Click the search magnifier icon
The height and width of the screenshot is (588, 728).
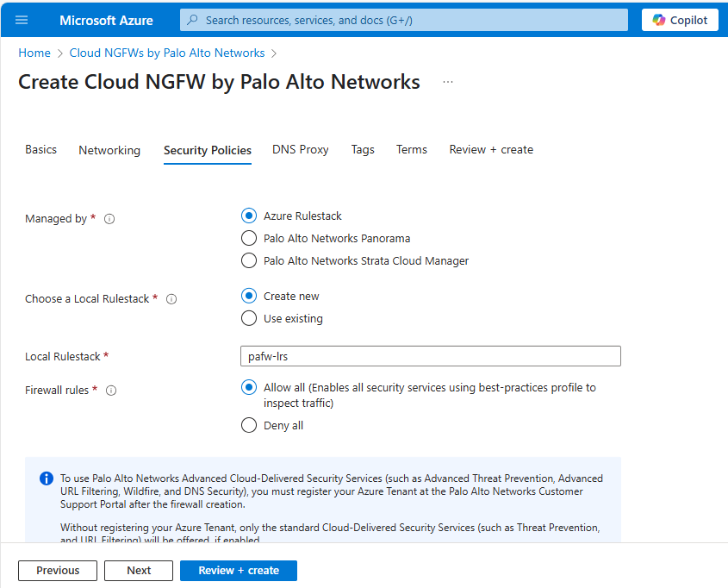pos(193,20)
